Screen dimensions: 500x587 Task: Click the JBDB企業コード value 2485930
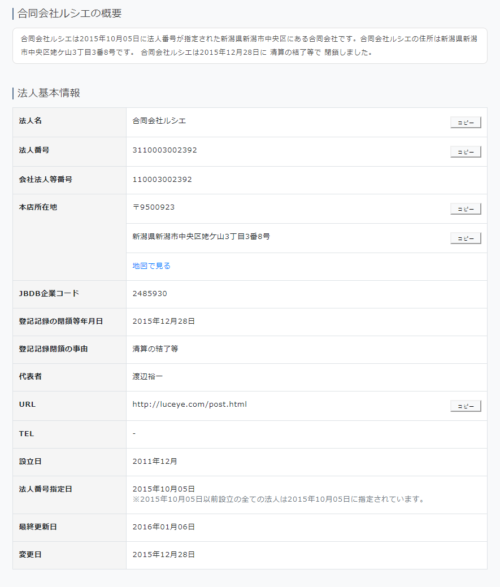tap(150, 294)
